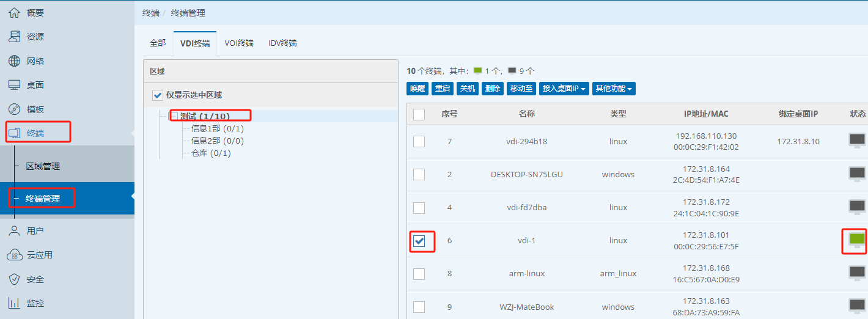Viewport: 868px width, 319px height.
Task: Expand the 其他功能 dropdown menu
Action: click(614, 89)
